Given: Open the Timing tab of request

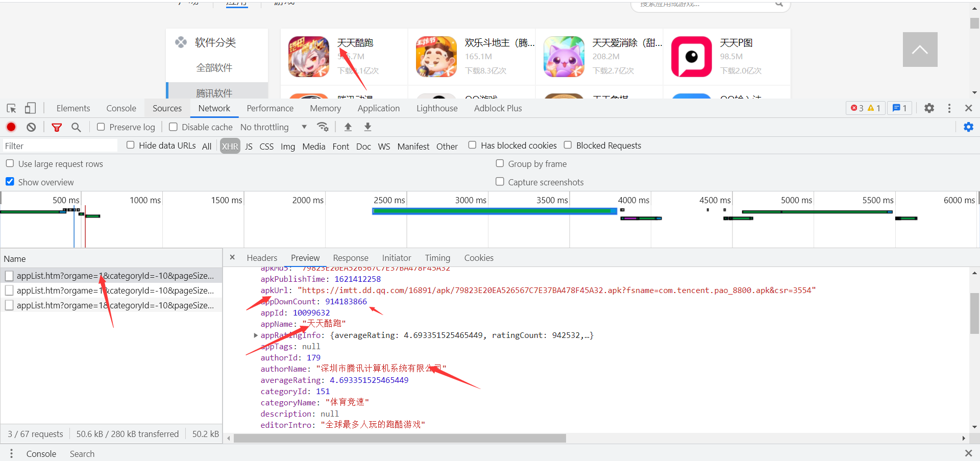Looking at the screenshot, I should [x=437, y=258].
